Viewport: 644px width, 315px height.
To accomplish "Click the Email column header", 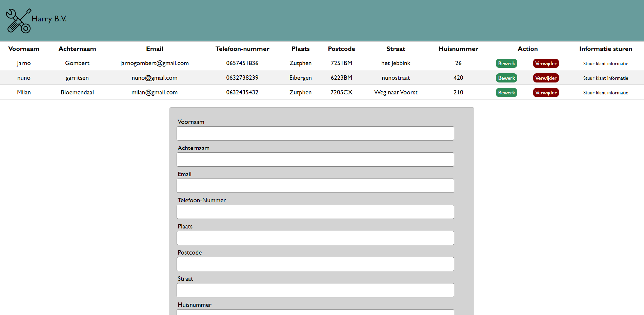I will coord(155,49).
